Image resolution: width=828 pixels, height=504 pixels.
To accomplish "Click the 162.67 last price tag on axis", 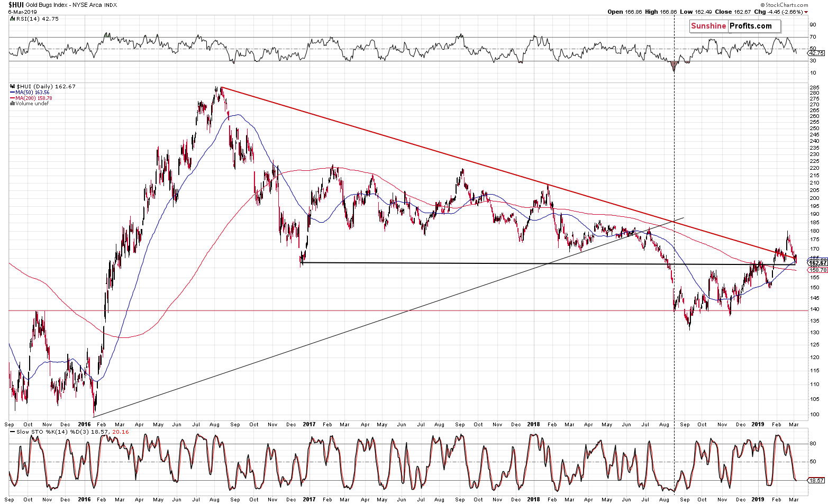I will tap(818, 263).
